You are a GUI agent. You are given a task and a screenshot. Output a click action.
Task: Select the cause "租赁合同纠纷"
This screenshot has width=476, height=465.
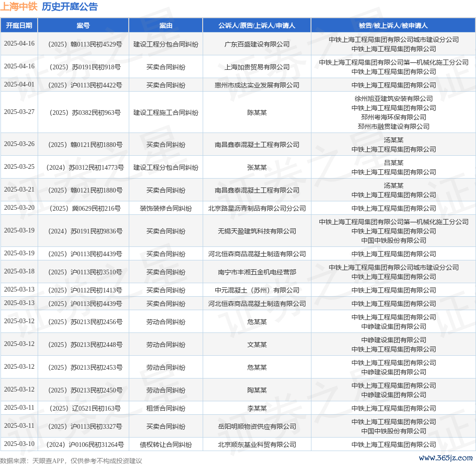click(166, 409)
